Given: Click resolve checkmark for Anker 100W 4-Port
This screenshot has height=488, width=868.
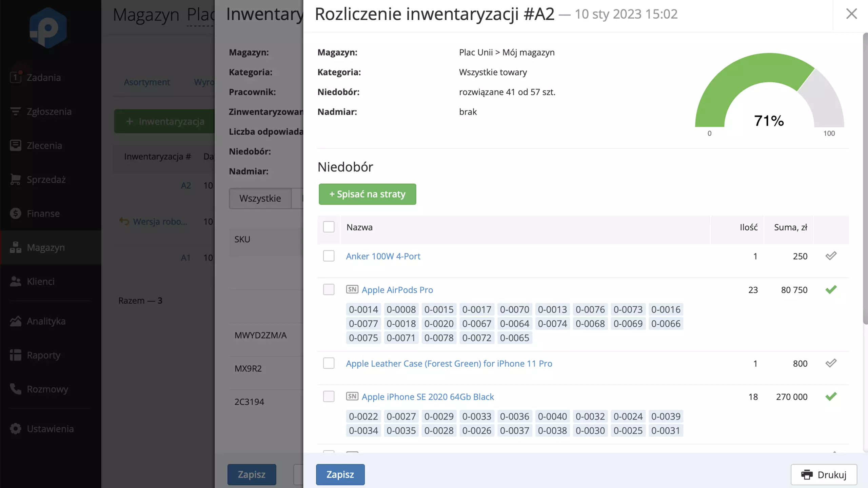Looking at the screenshot, I should 831,256.
